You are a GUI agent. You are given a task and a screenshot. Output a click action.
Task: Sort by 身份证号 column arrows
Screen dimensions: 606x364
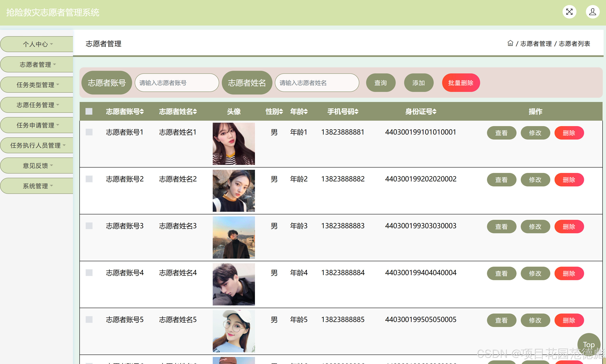[434, 112]
